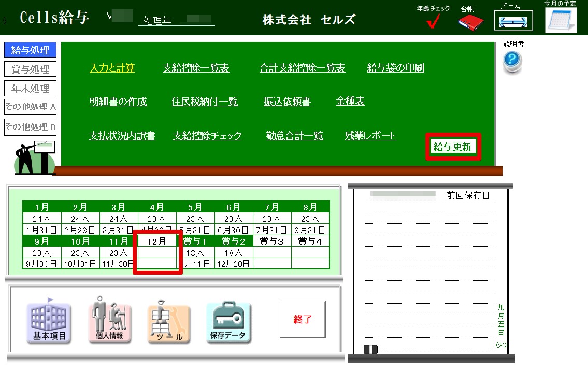Viewport: 588px width, 370px height.
Task: Open 個人情報 people icon
Action: coord(109,320)
